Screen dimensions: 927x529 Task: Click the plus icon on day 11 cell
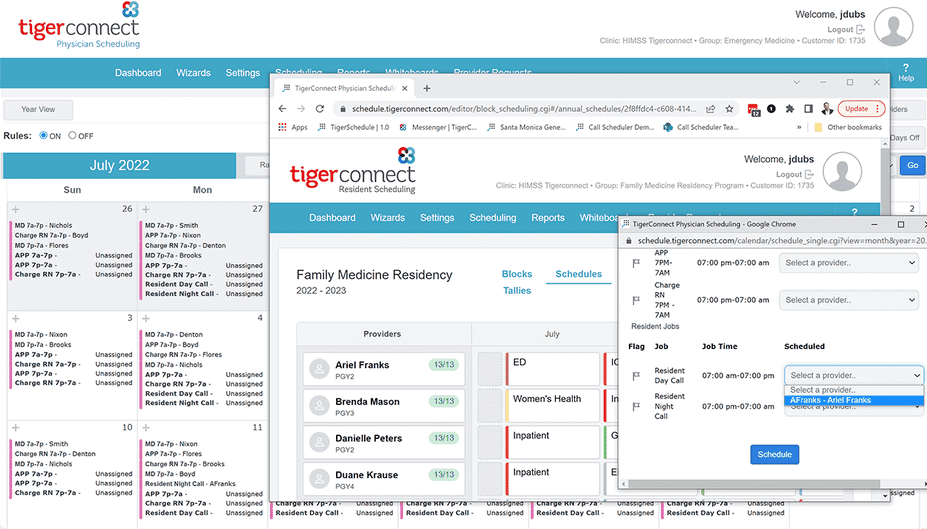click(x=145, y=427)
